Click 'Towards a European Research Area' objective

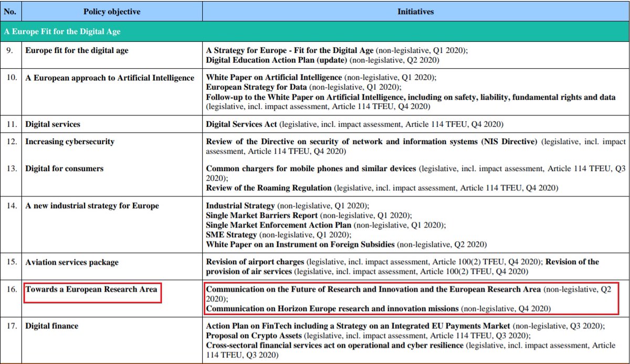91,288
